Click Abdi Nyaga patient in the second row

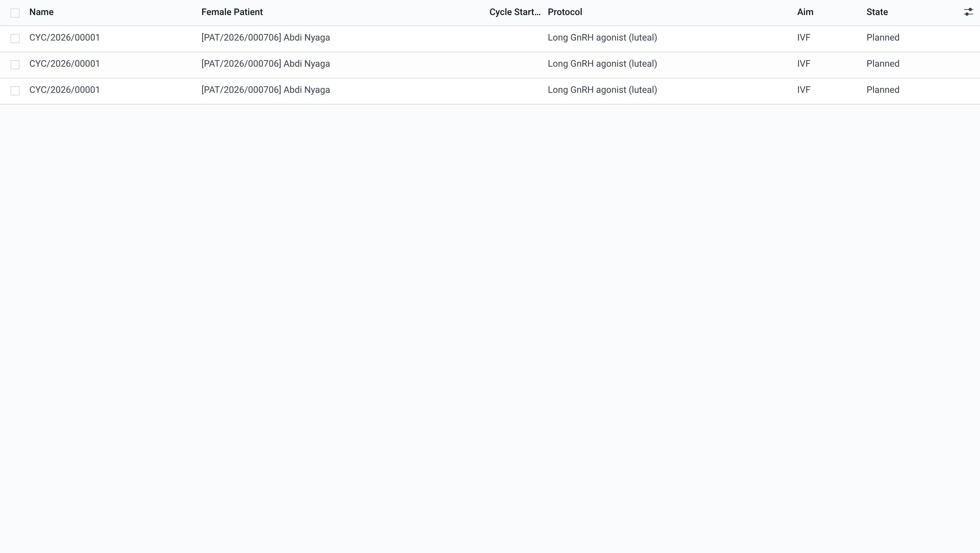(x=266, y=63)
